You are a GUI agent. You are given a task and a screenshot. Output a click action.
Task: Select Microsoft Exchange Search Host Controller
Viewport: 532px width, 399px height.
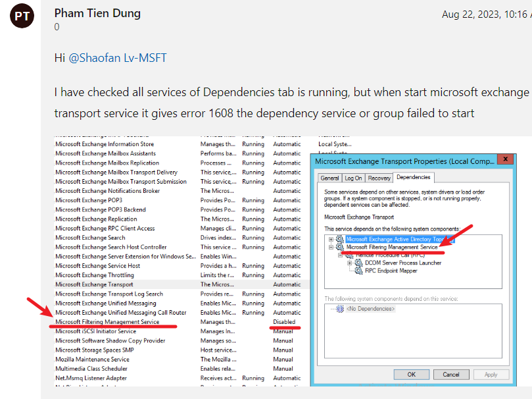(x=111, y=247)
